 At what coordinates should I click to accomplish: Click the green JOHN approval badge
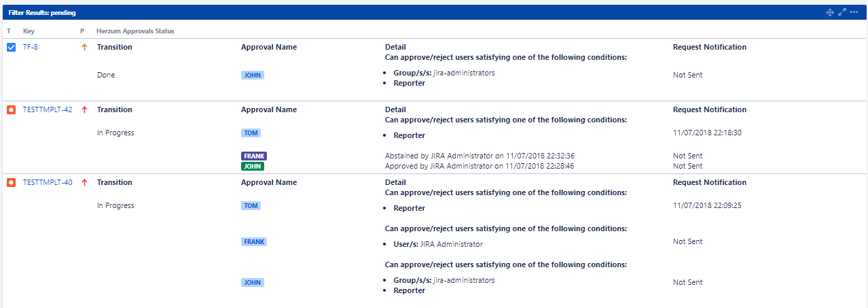coord(253,166)
